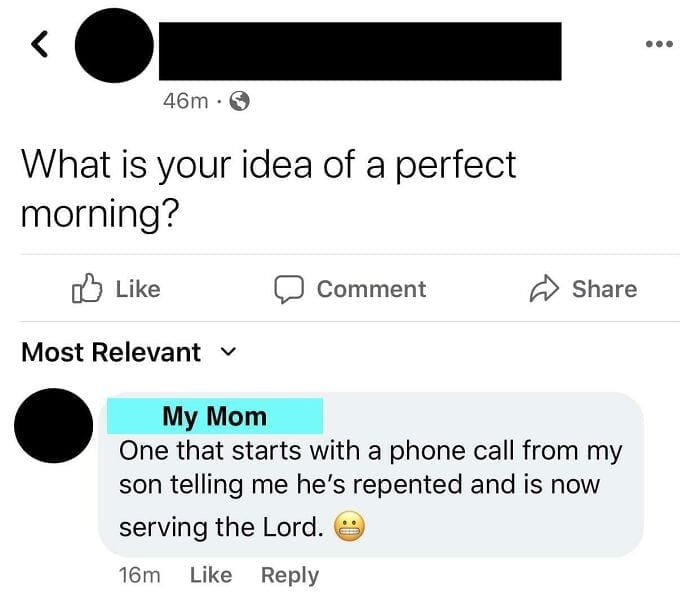The height and width of the screenshot is (596, 700).
Task: Go back using the left chevron arrow
Action: tap(39, 44)
